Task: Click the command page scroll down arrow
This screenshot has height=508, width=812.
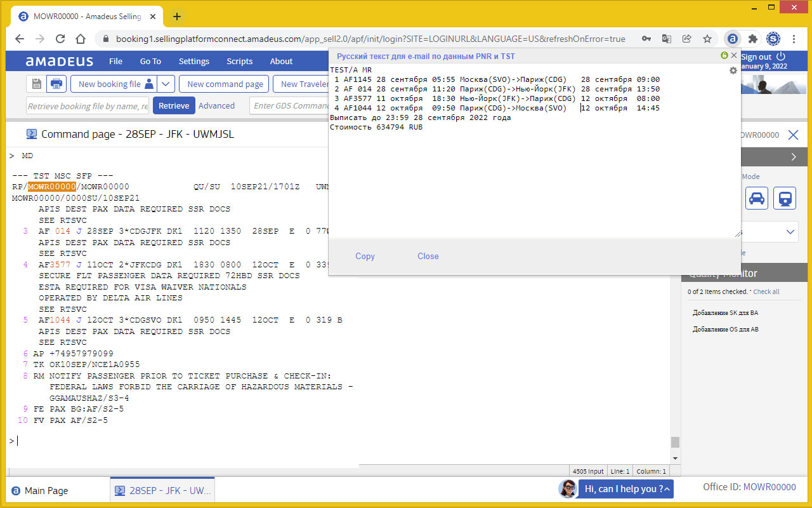Action: point(675,458)
